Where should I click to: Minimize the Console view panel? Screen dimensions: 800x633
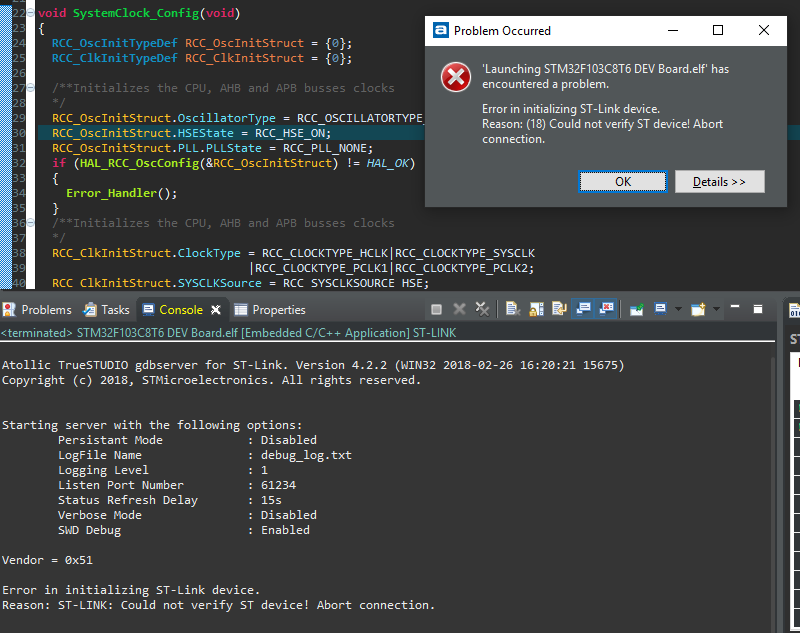click(735, 308)
